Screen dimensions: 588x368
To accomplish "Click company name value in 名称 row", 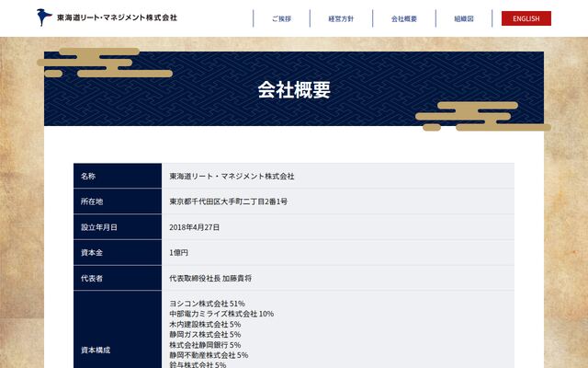I will 232,176.
